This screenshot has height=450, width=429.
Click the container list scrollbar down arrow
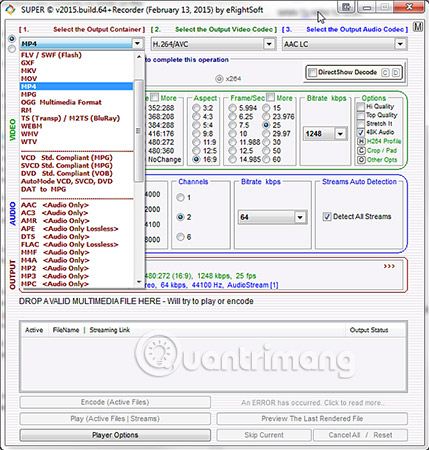point(139,282)
